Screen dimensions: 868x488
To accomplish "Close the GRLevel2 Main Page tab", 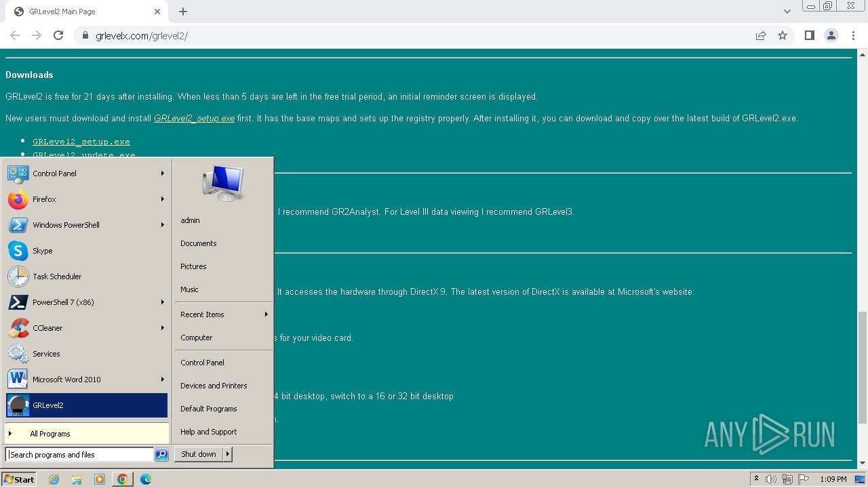I will click(x=157, y=12).
